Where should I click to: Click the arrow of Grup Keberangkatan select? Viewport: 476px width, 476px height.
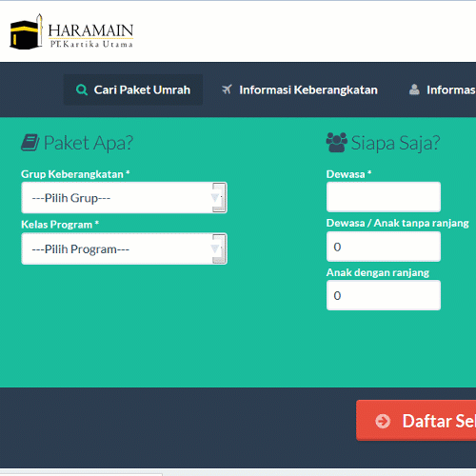point(219,197)
